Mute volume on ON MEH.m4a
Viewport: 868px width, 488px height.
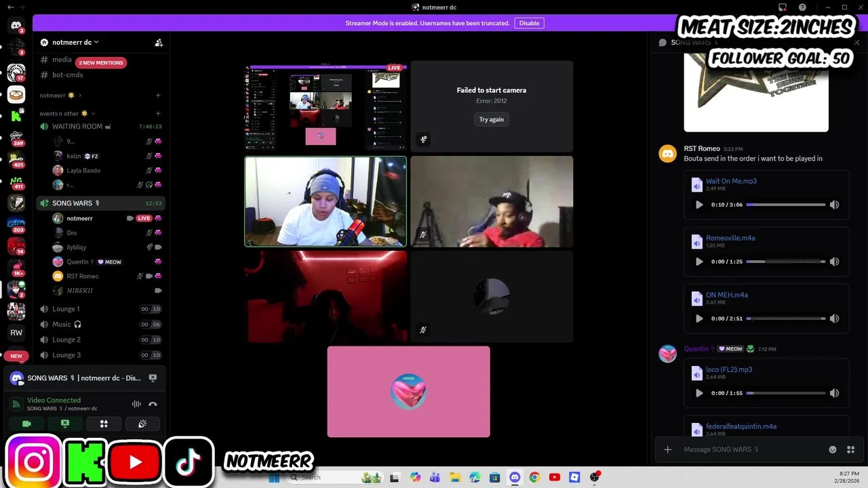click(x=835, y=319)
